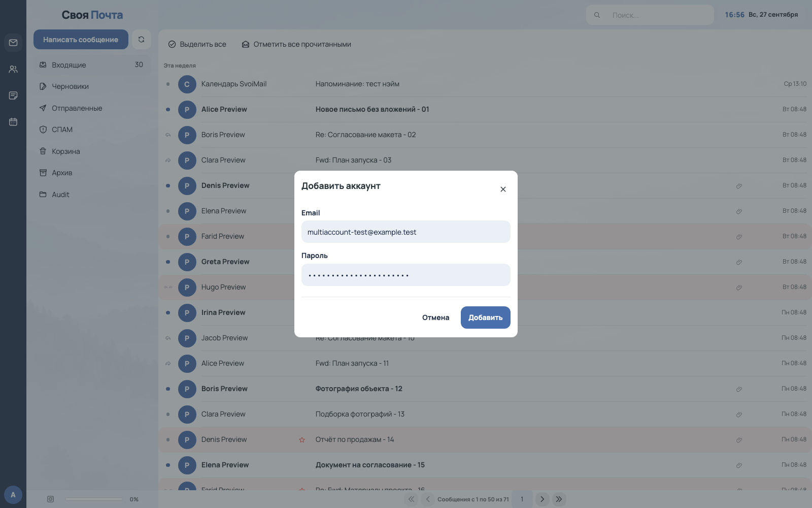Screen dimensions: 812x508
Task: Open the Входящие folder
Action: [92, 65]
